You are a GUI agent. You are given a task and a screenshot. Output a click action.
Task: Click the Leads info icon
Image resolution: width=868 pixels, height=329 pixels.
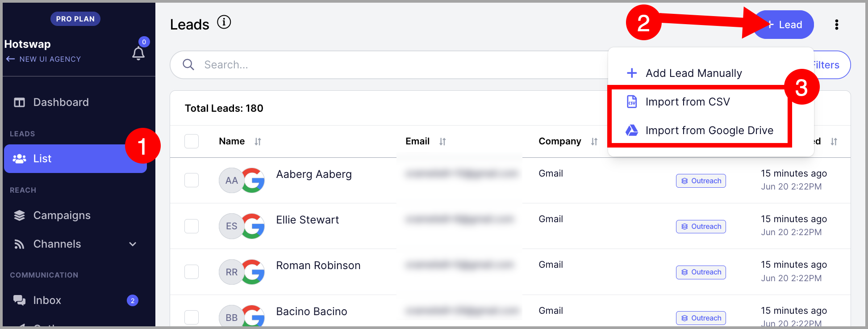tap(224, 22)
